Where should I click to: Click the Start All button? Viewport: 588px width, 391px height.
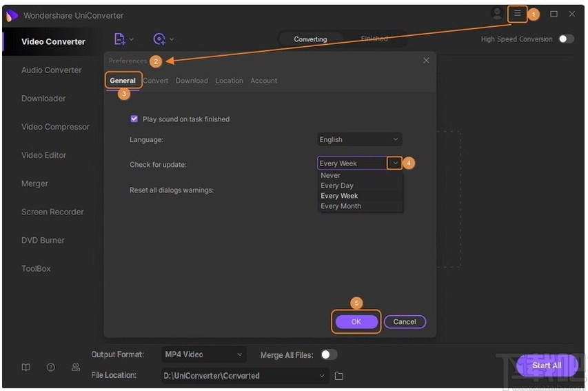(547, 365)
